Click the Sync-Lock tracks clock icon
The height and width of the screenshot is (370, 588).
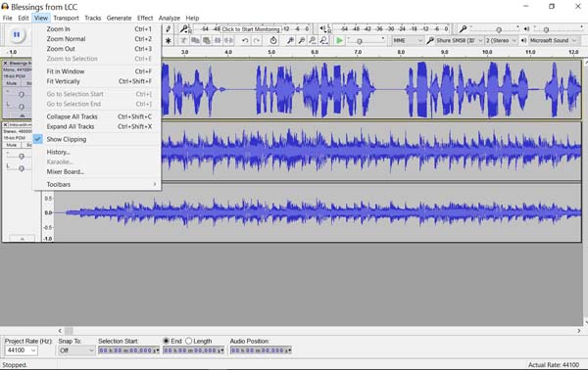point(273,40)
